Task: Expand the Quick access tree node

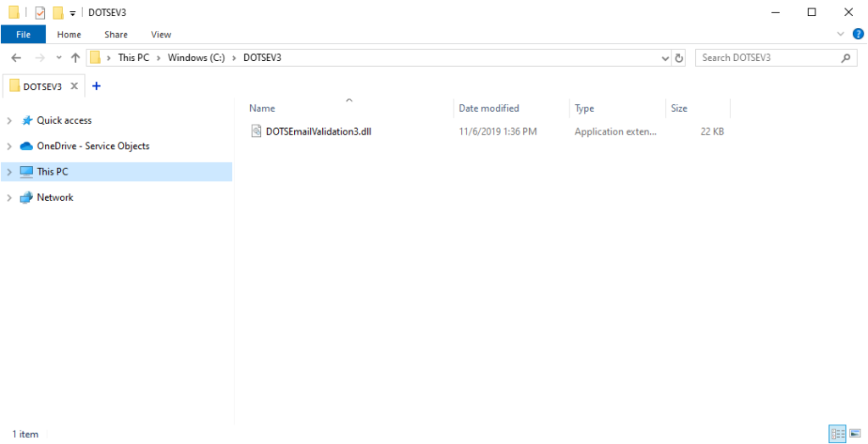Action: [x=8, y=120]
